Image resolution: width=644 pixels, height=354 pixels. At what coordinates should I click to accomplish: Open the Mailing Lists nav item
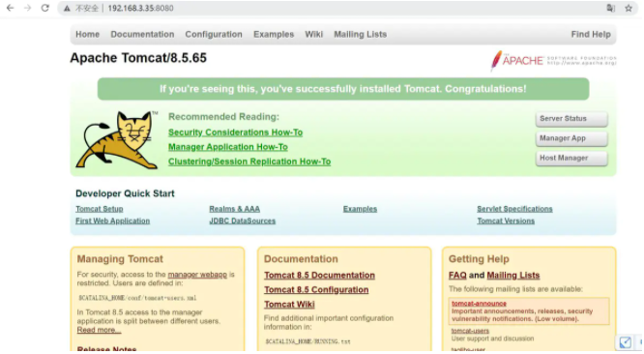(x=361, y=35)
